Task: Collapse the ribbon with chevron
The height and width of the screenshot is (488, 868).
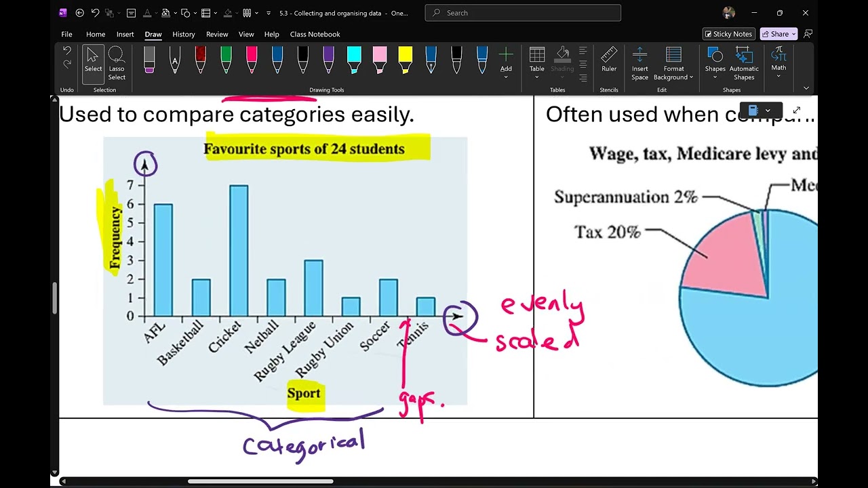Action: 806,88
